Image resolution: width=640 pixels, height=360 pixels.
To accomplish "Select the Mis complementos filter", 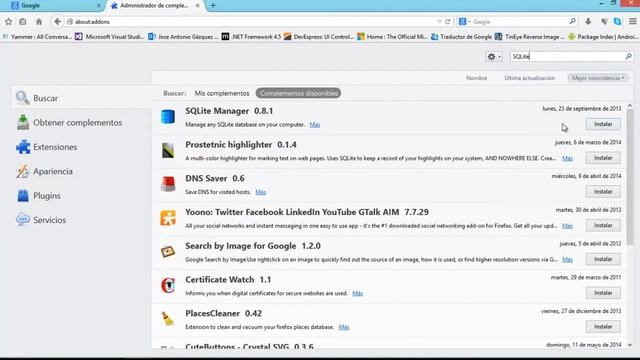I will [222, 93].
